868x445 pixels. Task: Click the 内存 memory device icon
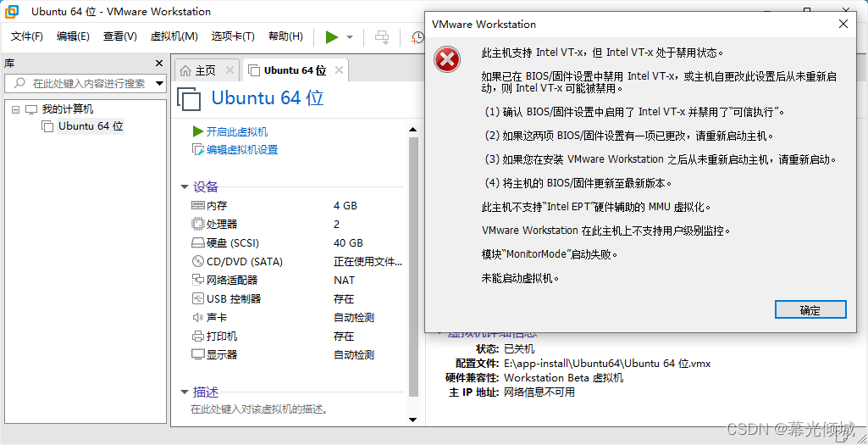click(x=198, y=206)
